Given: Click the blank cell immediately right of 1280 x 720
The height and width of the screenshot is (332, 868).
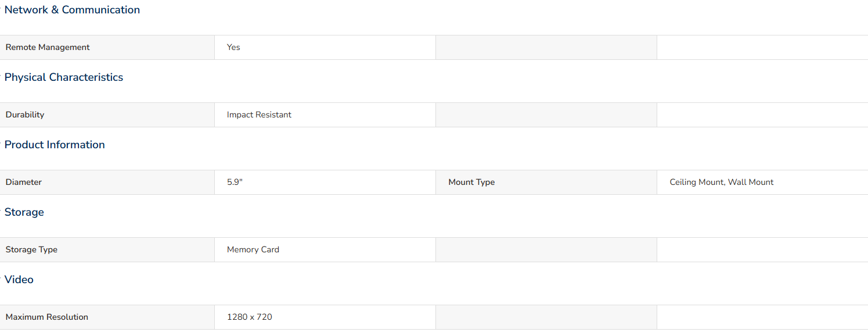Looking at the screenshot, I should coord(546,317).
